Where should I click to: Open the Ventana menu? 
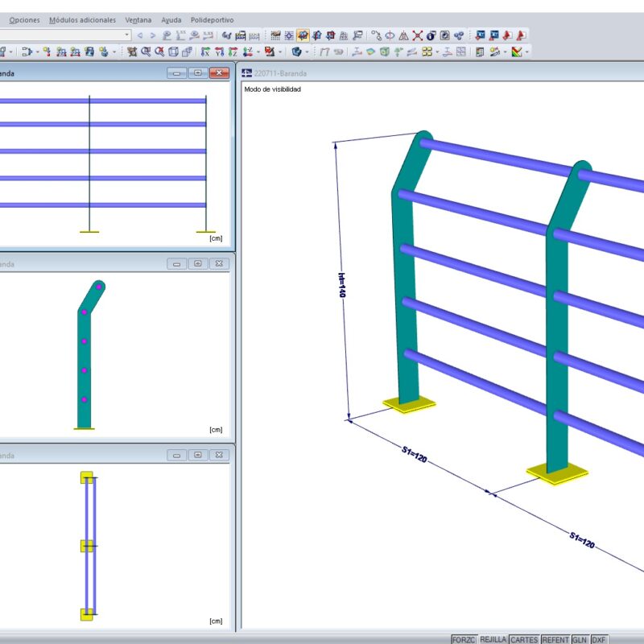pos(138,19)
